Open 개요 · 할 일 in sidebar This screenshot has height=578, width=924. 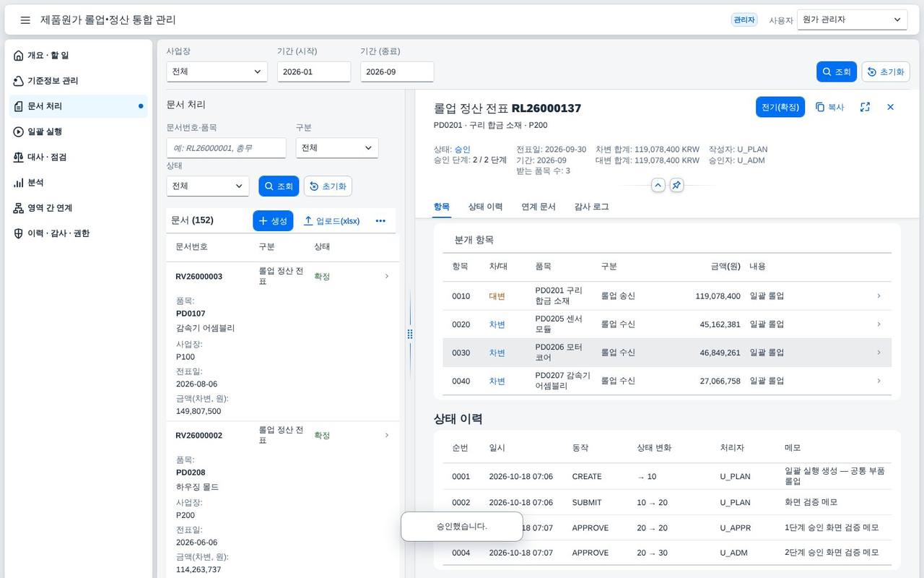point(78,56)
